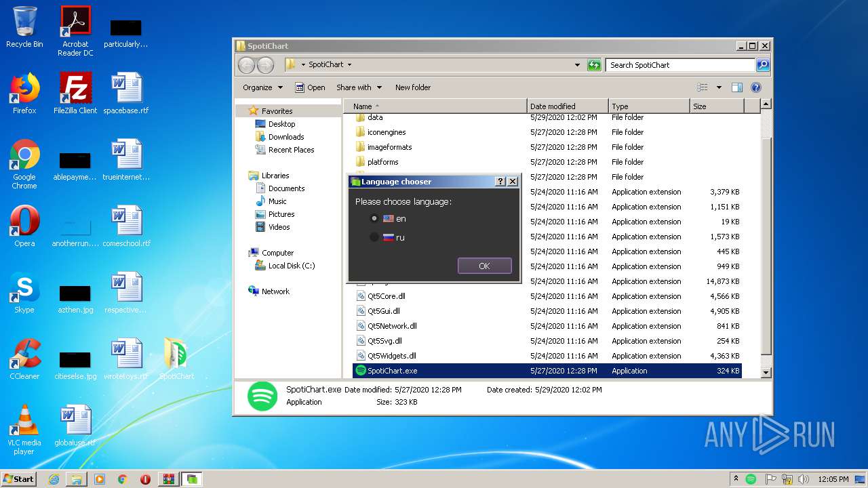Open the change view dropdown arrow

[x=719, y=87]
